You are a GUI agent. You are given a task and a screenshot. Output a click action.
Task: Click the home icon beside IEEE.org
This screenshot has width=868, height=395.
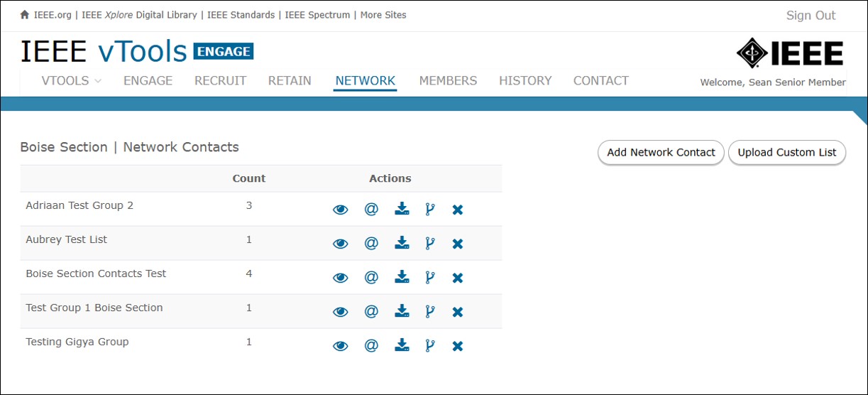pyautogui.click(x=25, y=15)
